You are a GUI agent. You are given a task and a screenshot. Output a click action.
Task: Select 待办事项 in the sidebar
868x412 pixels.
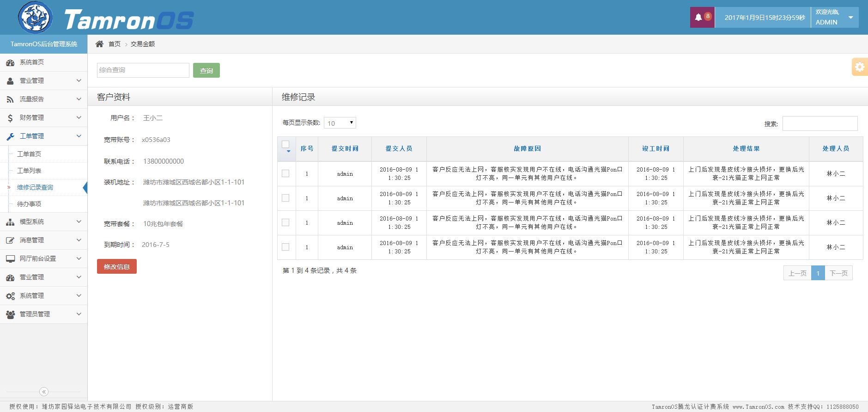coord(29,204)
